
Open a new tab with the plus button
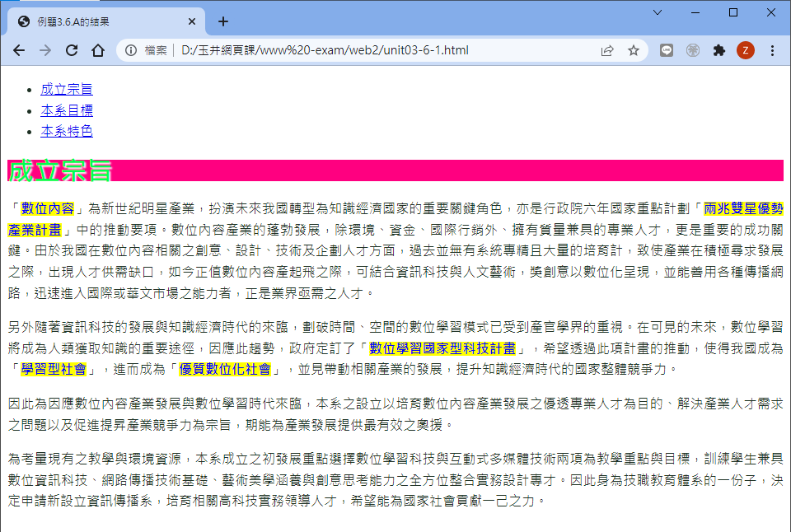(x=222, y=21)
